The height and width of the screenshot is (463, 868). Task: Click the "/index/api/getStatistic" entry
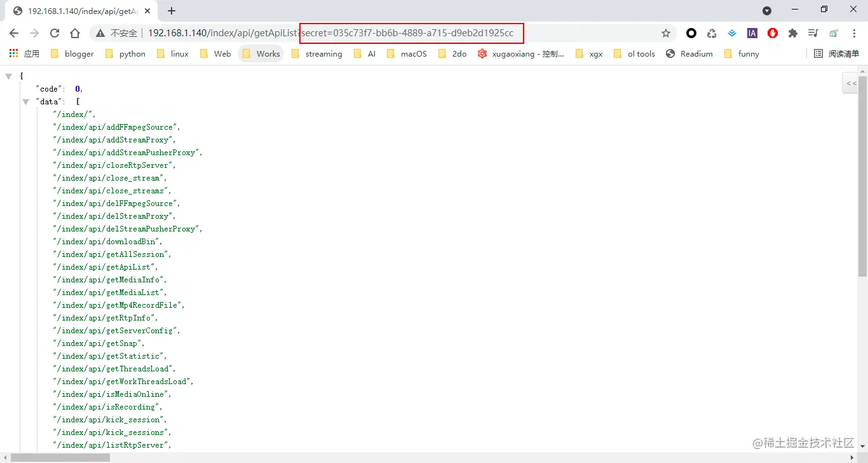point(110,356)
